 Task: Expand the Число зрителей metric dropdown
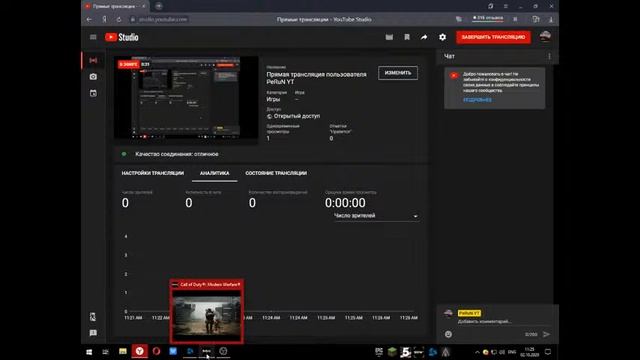coord(376,216)
